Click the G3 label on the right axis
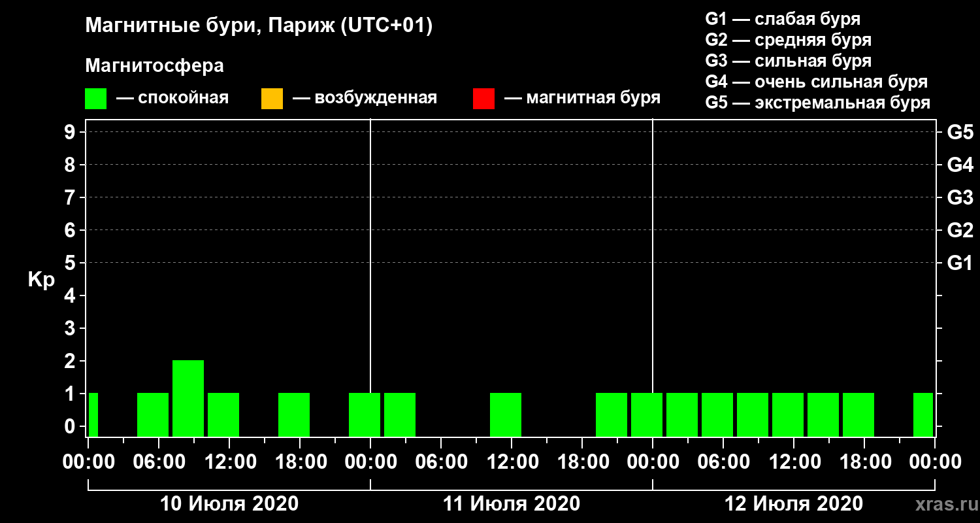Viewport: 980px width, 523px height. 960,198
